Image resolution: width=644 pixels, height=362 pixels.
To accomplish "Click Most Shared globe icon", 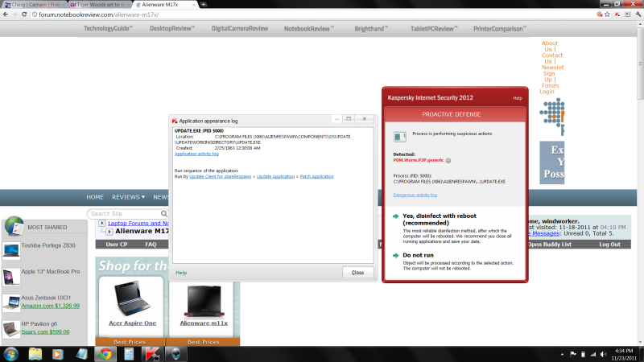I will (x=14, y=226).
